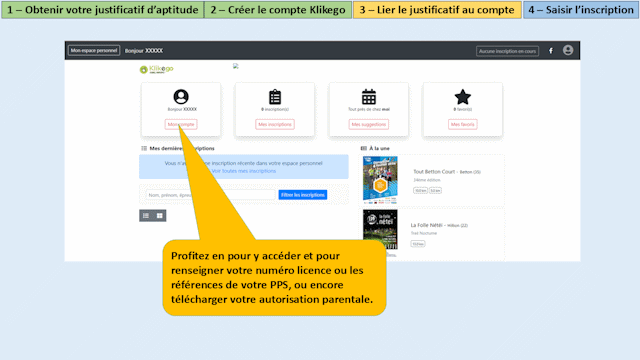Screen dimensions: 640x360
Task: Open the user profile avatar icon
Action: (568, 50)
